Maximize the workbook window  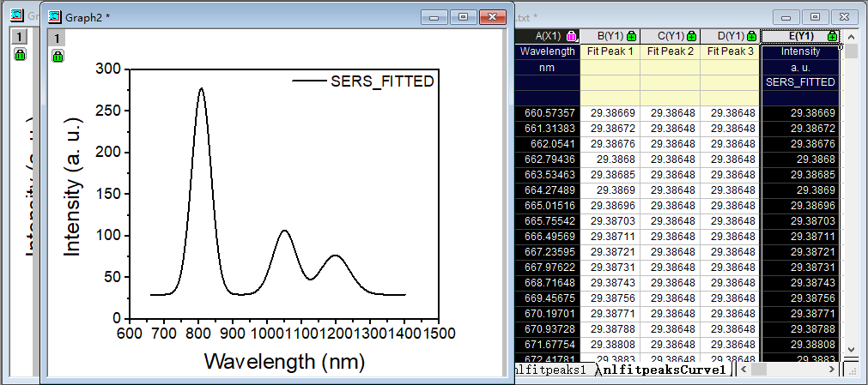pyautogui.click(x=816, y=17)
